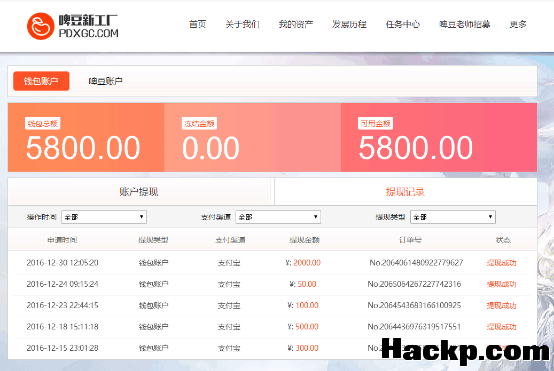Click the date 2016-12-30 12:05:20
The height and width of the screenshot is (371, 554).
[x=63, y=263]
